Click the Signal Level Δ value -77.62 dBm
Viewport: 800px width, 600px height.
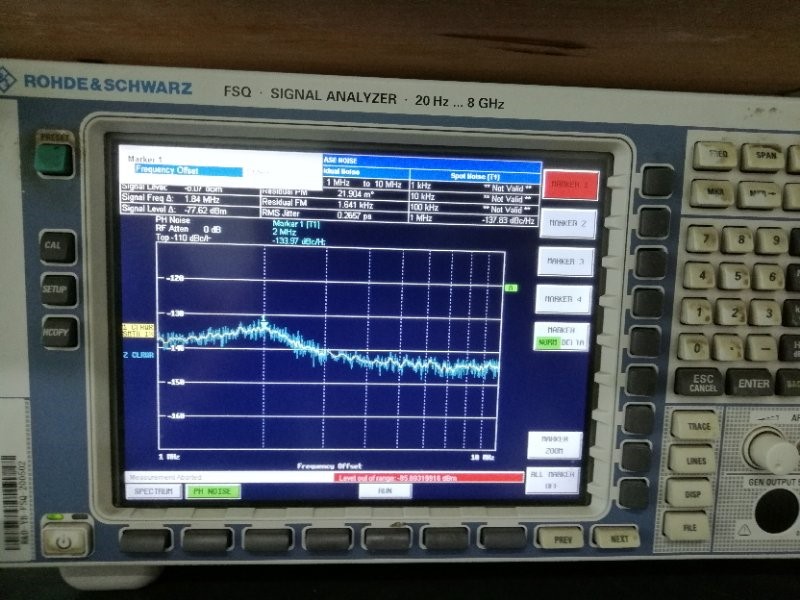coord(205,210)
